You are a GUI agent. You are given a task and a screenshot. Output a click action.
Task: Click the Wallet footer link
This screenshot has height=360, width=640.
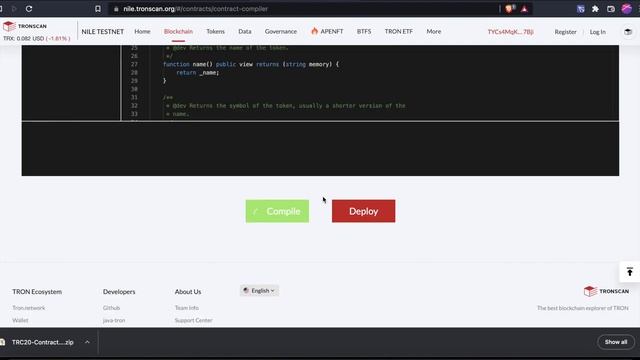pyautogui.click(x=20, y=320)
